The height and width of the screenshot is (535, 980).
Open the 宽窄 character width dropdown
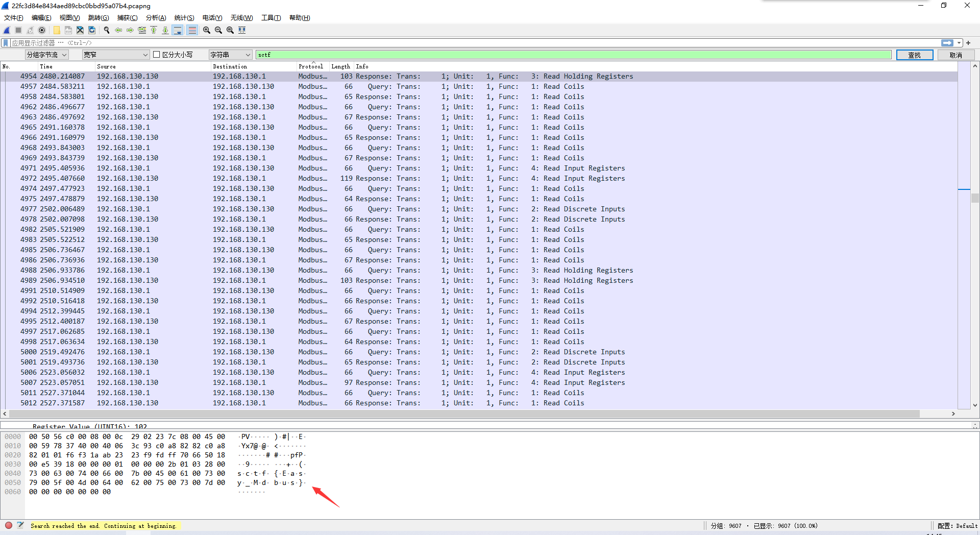coord(116,55)
